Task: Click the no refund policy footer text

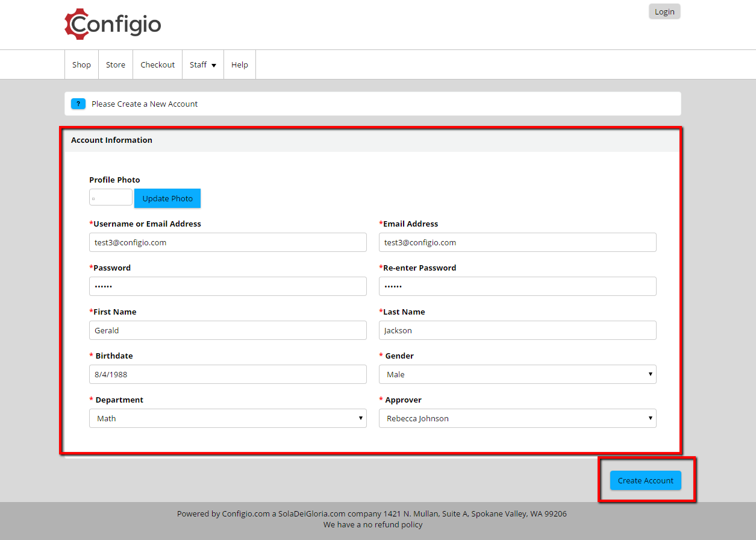Action: pyautogui.click(x=373, y=524)
